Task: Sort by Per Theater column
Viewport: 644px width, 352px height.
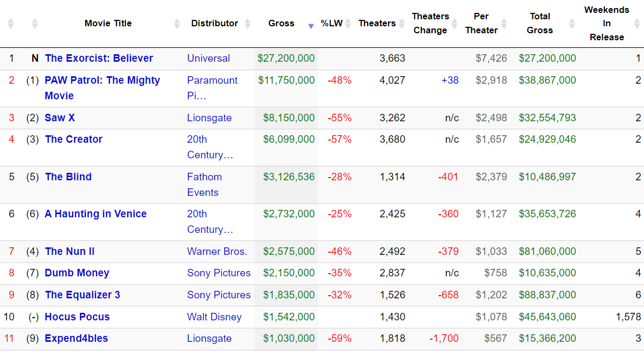Action: pyautogui.click(x=481, y=24)
